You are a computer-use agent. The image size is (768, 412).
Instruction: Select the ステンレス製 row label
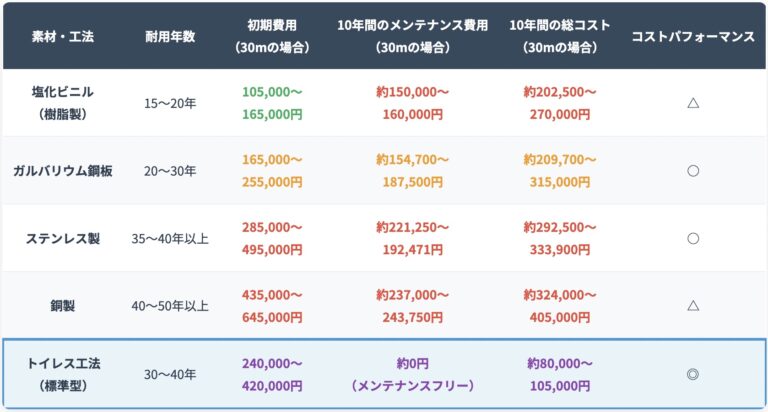tap(62, 239)
